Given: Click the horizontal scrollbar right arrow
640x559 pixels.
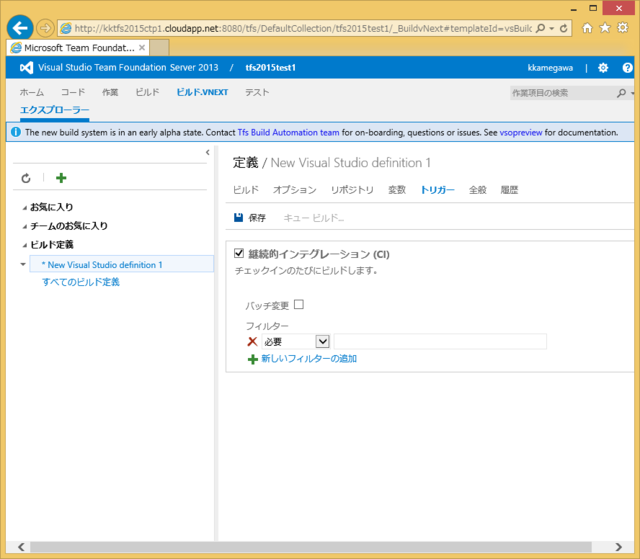Looking at the screenshot, I should [x=619, y=547].
